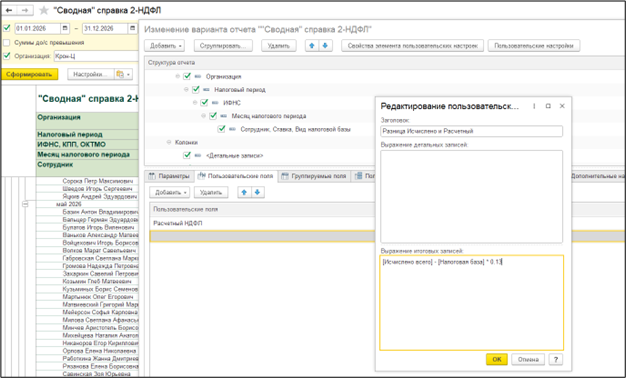Open Добавить dropdown in structure toolbar
The height and width of the screenshot is (378, 626).
[x=164, y=46]
